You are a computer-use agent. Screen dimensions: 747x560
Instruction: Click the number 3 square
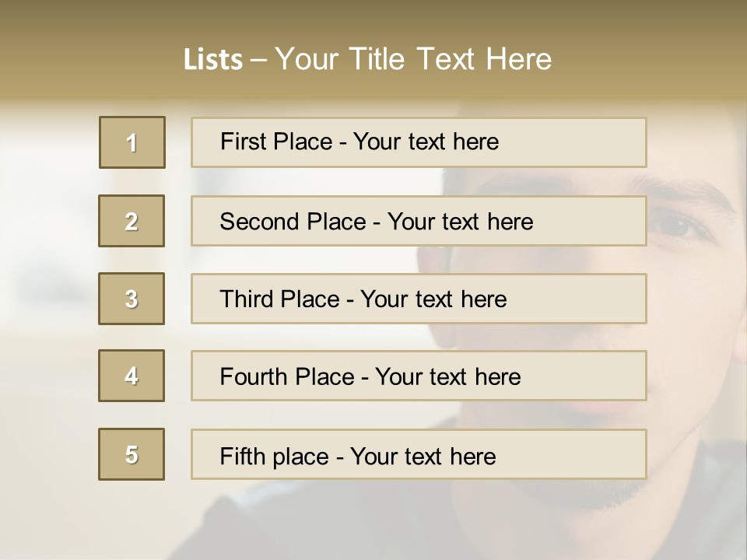132,299
